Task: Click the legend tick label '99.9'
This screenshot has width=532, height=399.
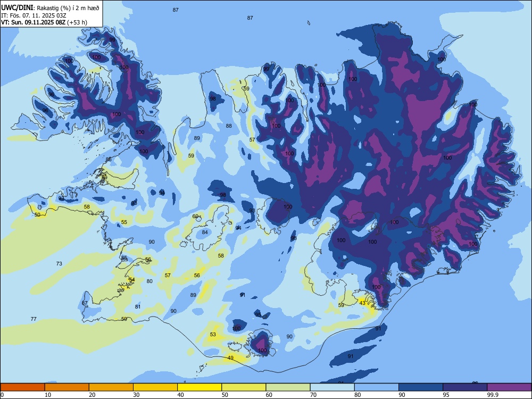Action: 493,395
